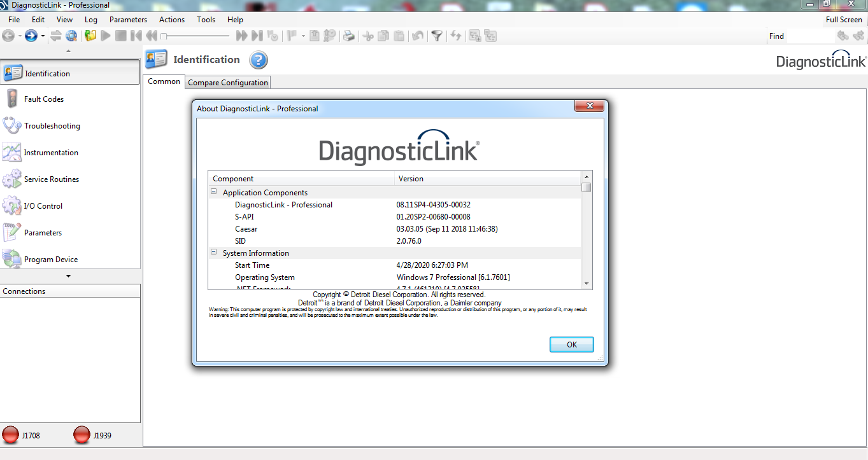Click the connect/disconnect double-arrow toolbar icon
Viewport: 868px width, 460px height.
click(x=56, y=36)
